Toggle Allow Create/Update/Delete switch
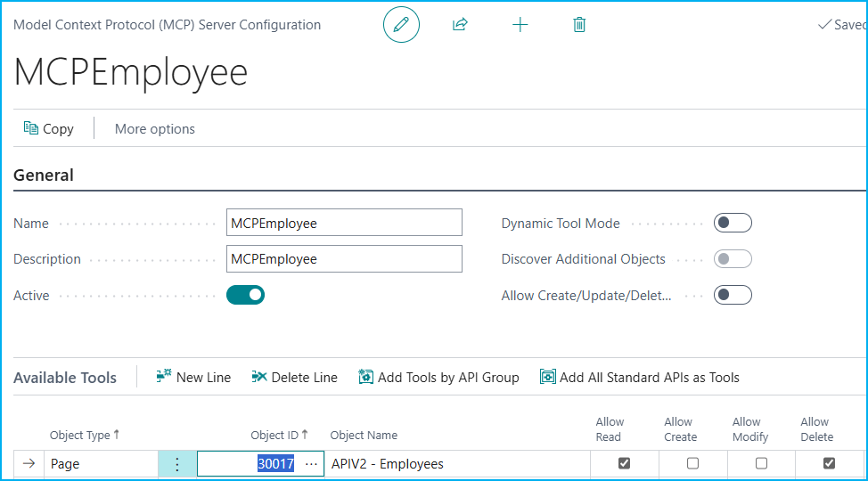868x481 pixels. click(x=733, y=295)
